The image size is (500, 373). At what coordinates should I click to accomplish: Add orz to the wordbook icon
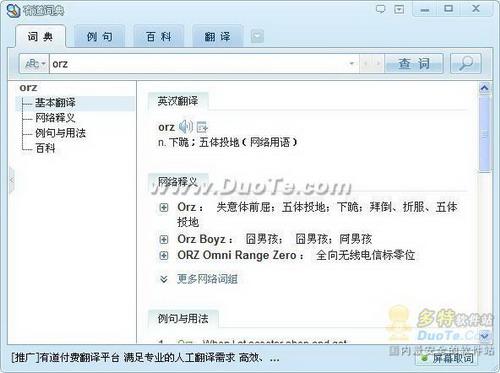[202, 127]
